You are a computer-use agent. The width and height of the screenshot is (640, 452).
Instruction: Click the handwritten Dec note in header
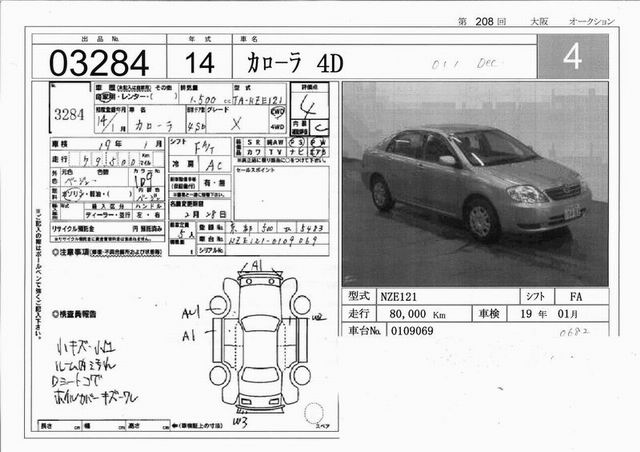pos(487,63)
